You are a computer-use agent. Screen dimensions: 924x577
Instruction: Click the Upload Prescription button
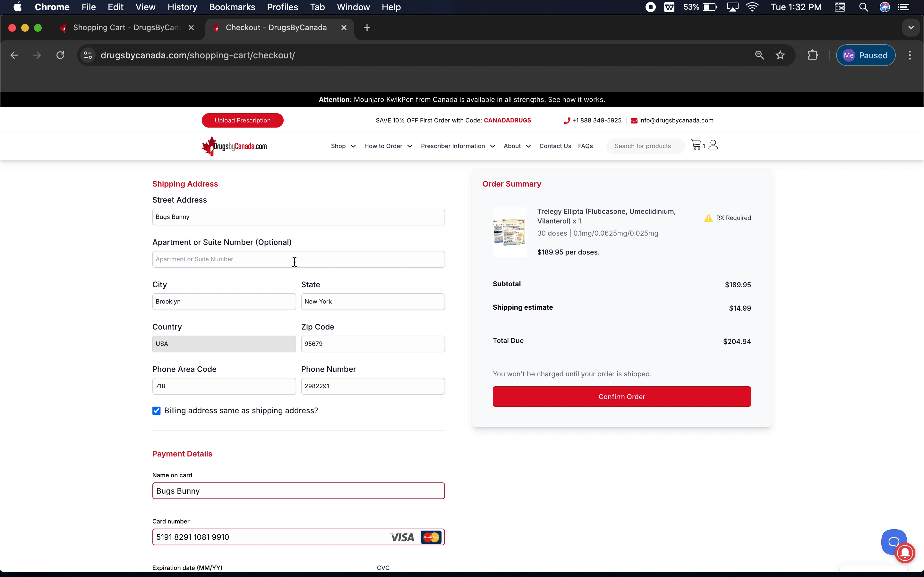243,120
